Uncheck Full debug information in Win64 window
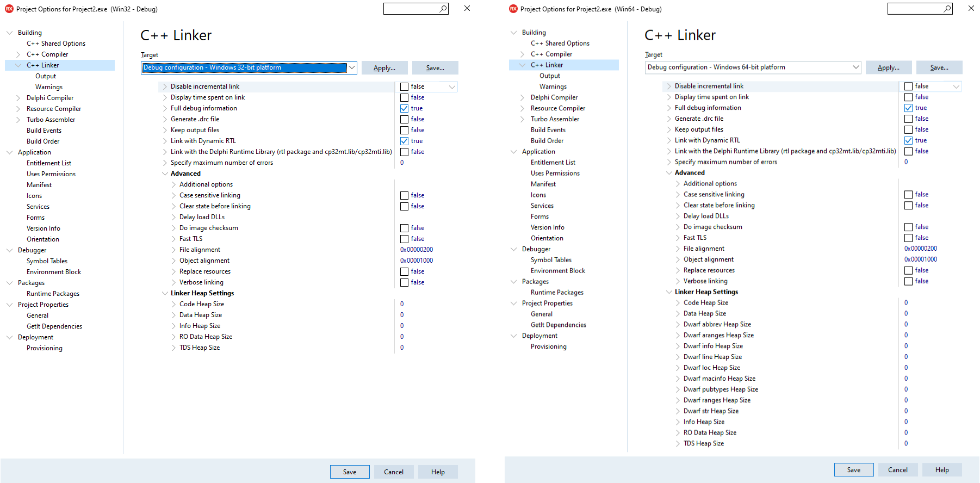 [908, 108]
